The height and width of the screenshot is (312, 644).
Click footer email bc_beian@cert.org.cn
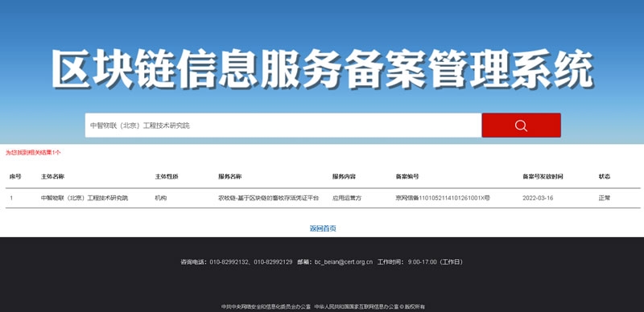(344, 262)
